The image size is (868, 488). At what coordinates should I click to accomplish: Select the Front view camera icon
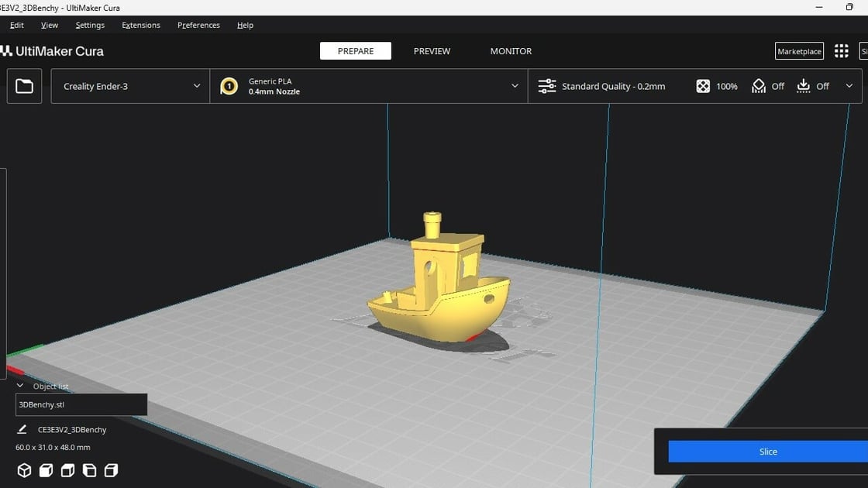click(x=46, y=470)
